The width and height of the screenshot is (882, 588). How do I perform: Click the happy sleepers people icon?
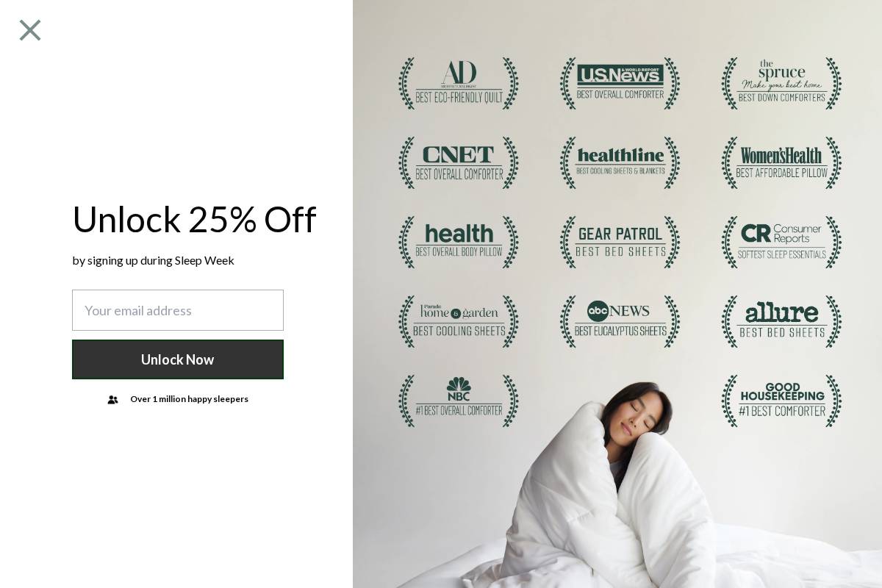[112, 400]
